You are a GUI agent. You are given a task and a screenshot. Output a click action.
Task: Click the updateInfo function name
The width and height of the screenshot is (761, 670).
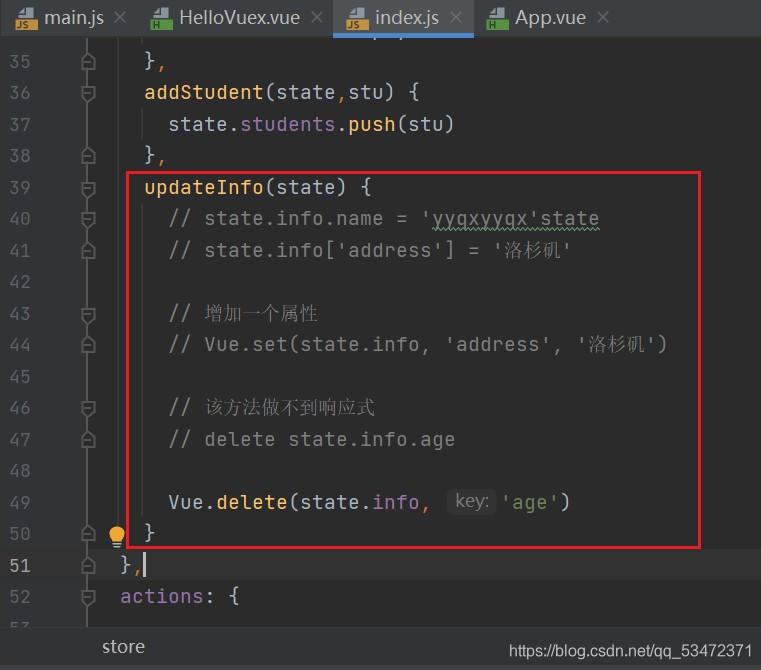204,187
